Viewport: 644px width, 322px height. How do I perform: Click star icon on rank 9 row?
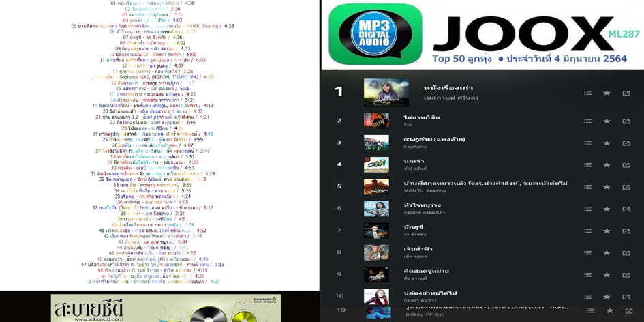pyautogui.click(x=607, y=274)
